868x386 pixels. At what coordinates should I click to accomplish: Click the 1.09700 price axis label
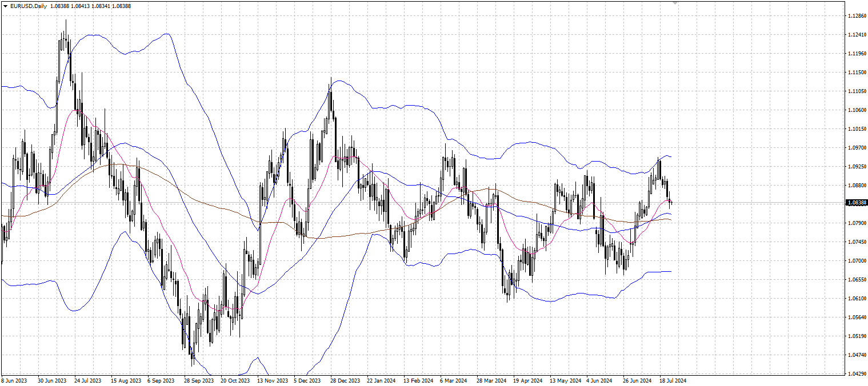[x=857, y=148]
